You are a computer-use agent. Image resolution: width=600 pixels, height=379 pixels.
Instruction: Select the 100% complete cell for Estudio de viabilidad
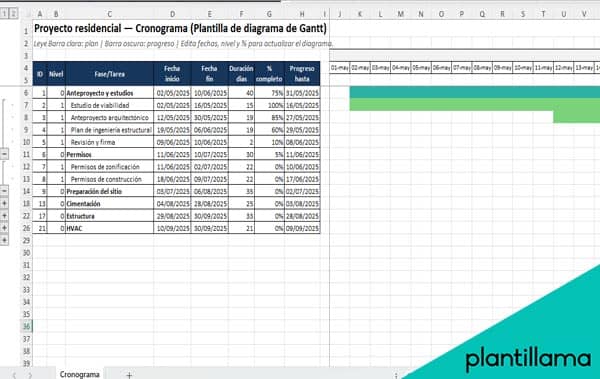tap(269, 105)
